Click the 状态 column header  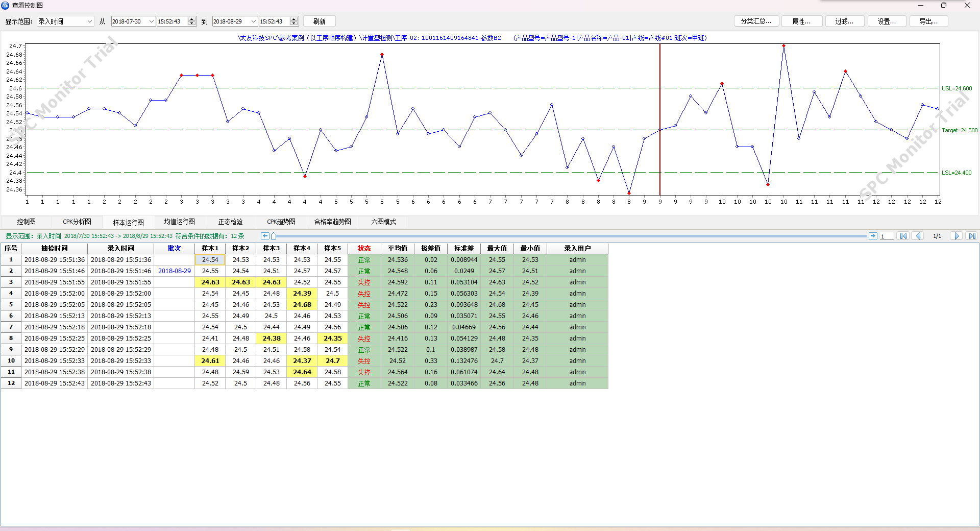coord(364,248)
